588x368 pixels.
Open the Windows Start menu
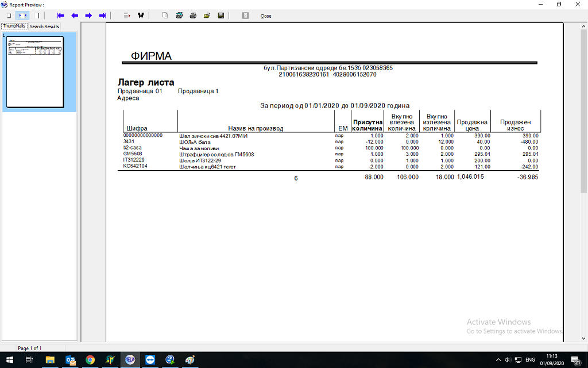[10, 360]
